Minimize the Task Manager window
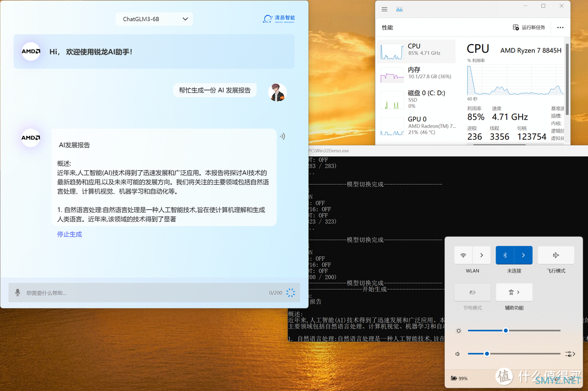Viewport: 588px width, 391px height. coord(525,6)
